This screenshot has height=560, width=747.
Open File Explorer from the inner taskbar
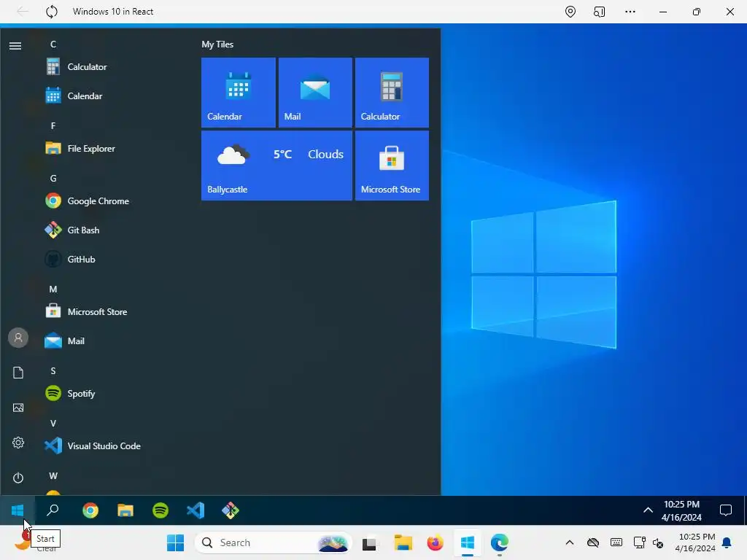[125, 510]
